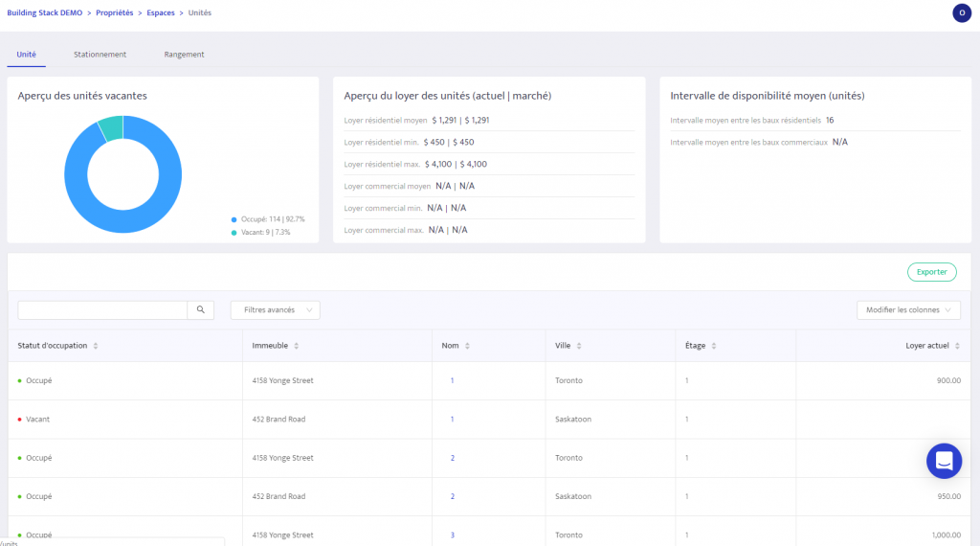
Task: Open unit 1 of 4158 Yonge Street
Action: pos(452,380)
